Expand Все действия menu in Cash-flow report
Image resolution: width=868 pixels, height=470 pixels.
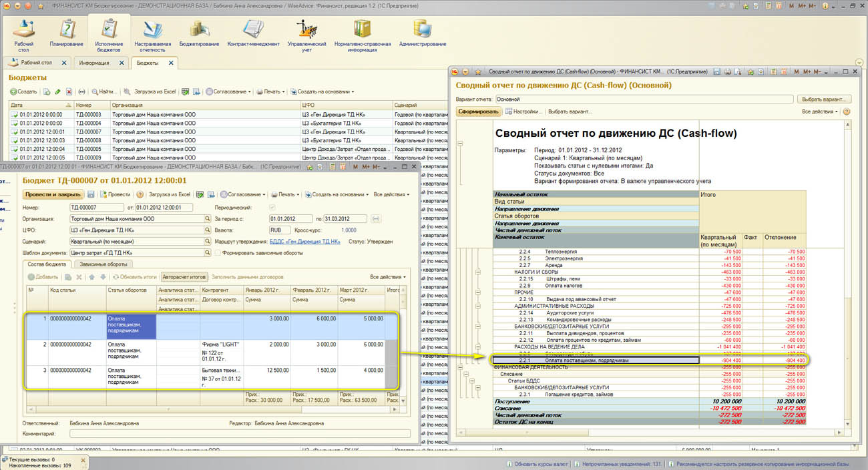click(x=819, y=111)
